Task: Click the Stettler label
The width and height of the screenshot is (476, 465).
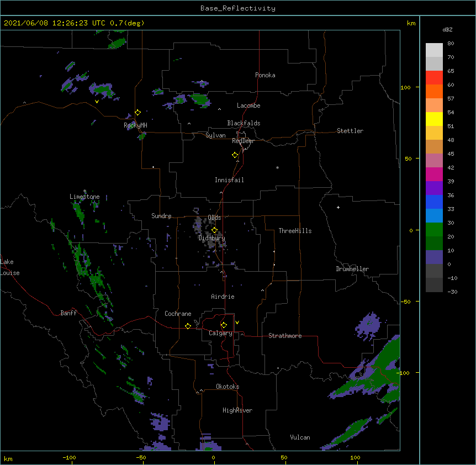Action: point(350,131)
